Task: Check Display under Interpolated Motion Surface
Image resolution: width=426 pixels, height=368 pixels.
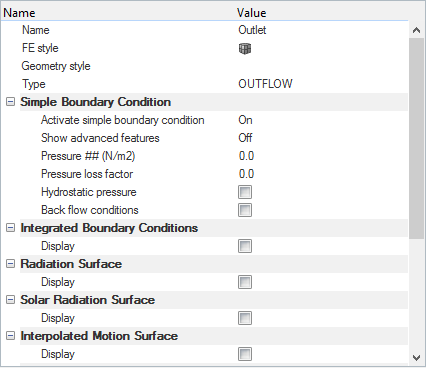Action: (x=245, y=354)
